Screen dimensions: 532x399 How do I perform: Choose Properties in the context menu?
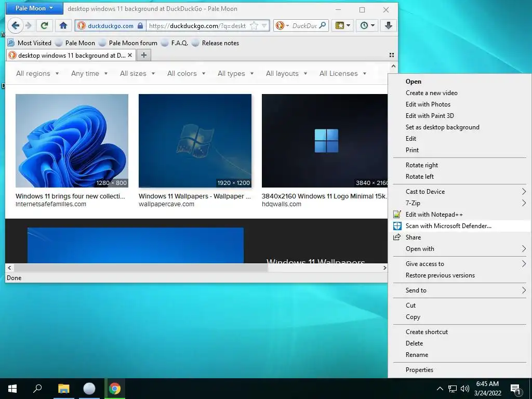460,370
